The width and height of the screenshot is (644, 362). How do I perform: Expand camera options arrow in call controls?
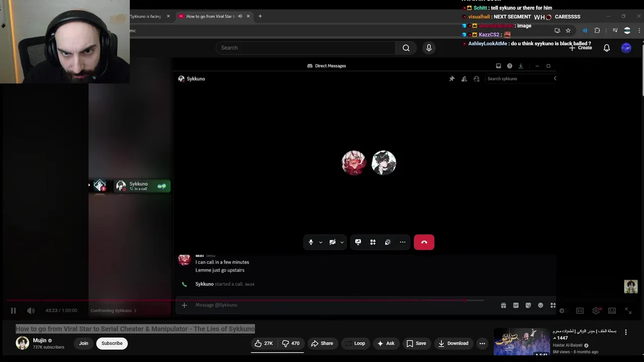[342, 242]
